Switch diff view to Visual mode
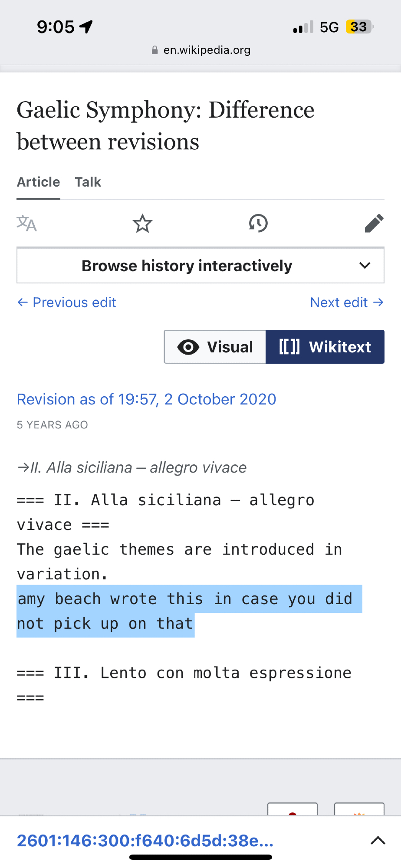Viewport: 401px width, 868px height. tap(215, 347)
